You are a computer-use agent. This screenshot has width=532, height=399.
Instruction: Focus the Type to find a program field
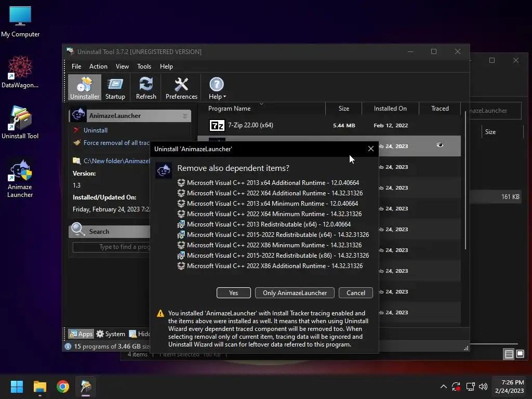tap(111, 247)
